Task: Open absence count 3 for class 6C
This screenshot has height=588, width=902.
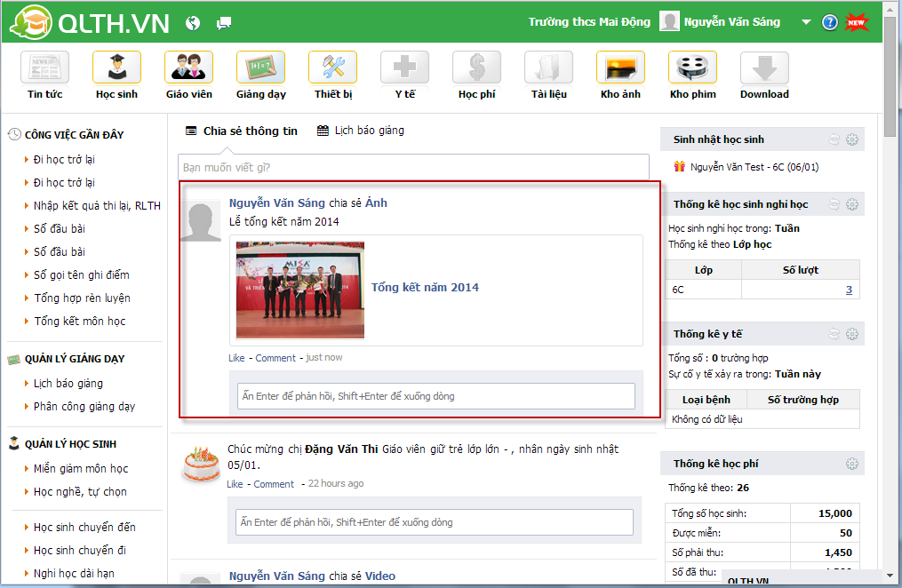Action: tap(849, 290)
